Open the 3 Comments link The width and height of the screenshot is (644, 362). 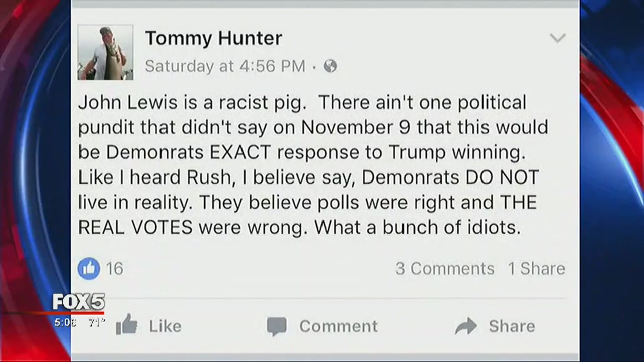[445, 268]
